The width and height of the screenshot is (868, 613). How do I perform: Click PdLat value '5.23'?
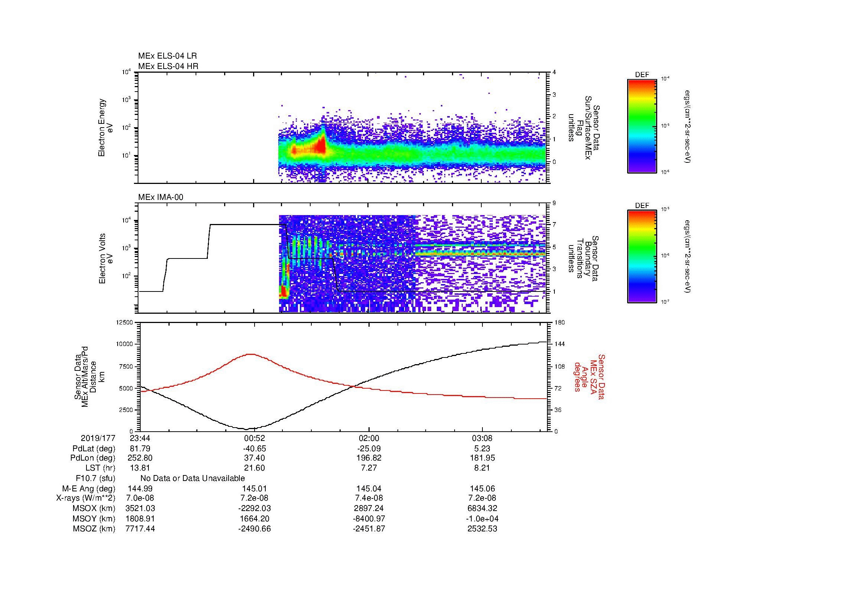(482, 449)
